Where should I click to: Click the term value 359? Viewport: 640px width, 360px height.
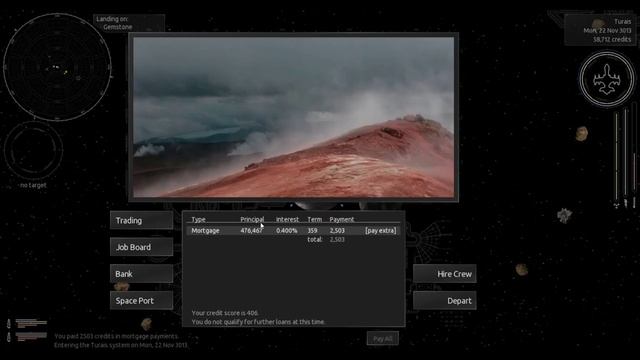tap(312, 231)
